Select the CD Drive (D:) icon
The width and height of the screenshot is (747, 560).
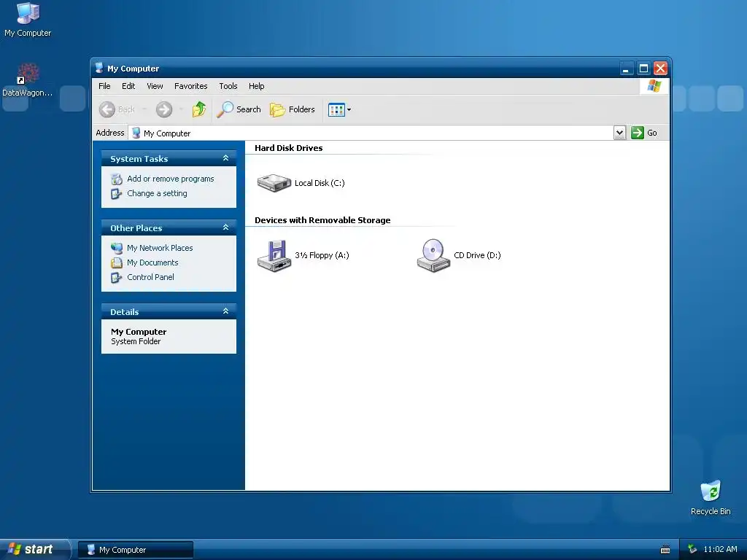(x=433, y=256)
